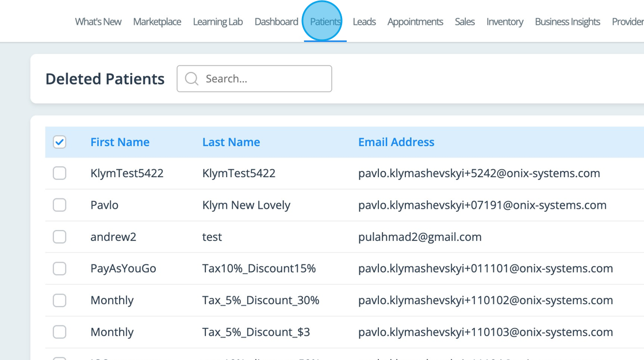Toggle the select-all header checkbox
644x360 pixels.
click(x=60, y=142)
